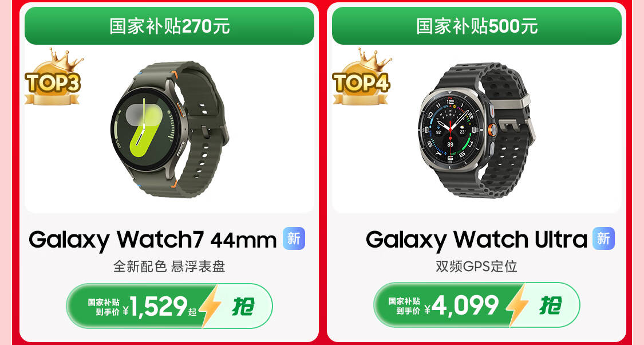Open the Galaxy Watch7 44mm title
This screenshot has height=345, width=644.
tap(153, 240)
